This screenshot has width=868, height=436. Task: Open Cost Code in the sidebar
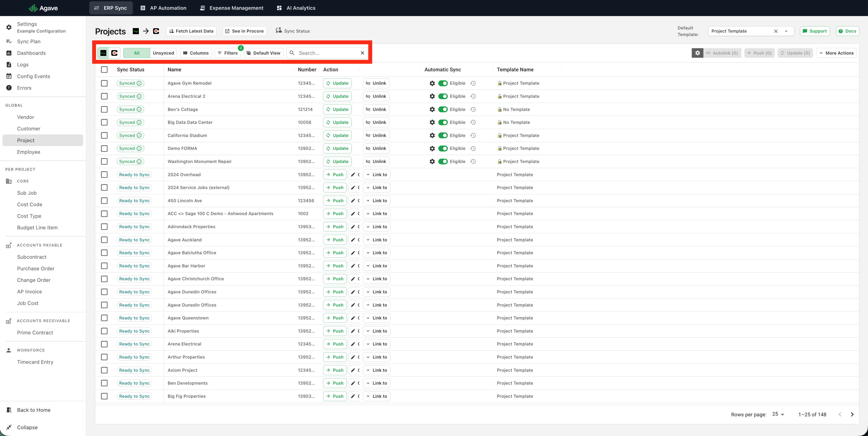tap(30, 204)
